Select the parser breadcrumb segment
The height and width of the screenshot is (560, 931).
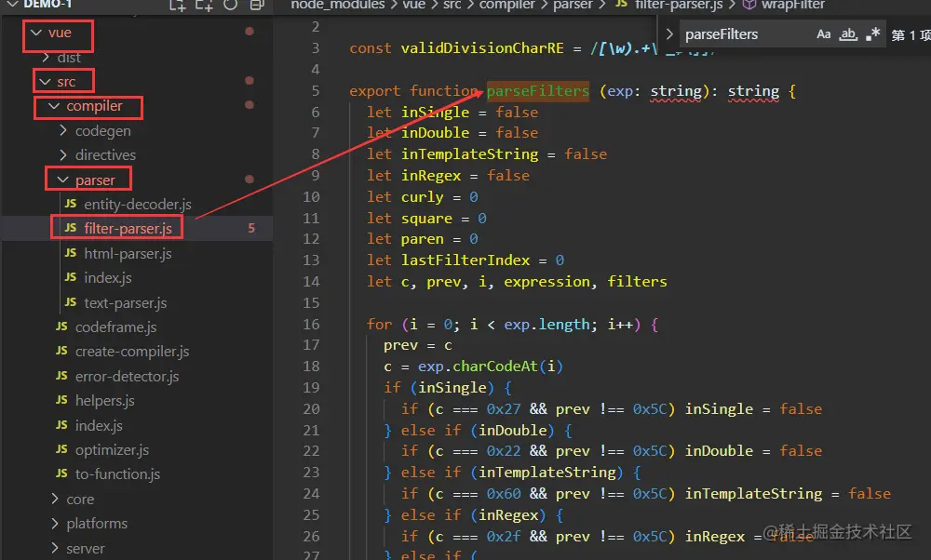tap(573, 5)
